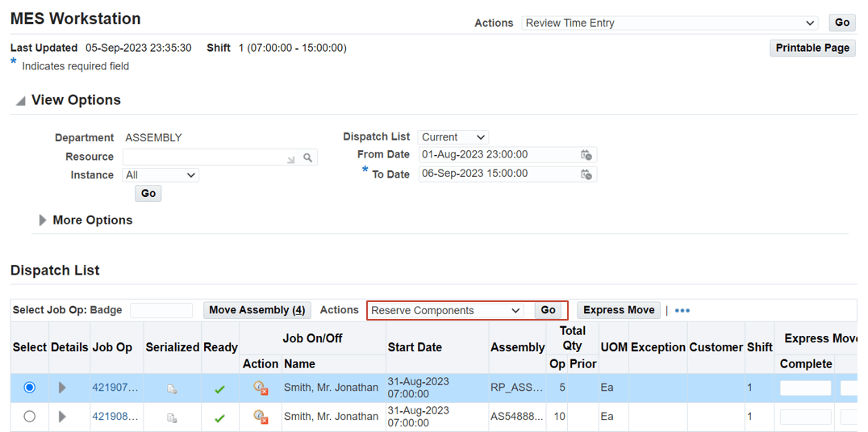Image resolution: width=868 pixels, height=432 pixels.
Task: Click Go under the Instance field
Action: 148,193
